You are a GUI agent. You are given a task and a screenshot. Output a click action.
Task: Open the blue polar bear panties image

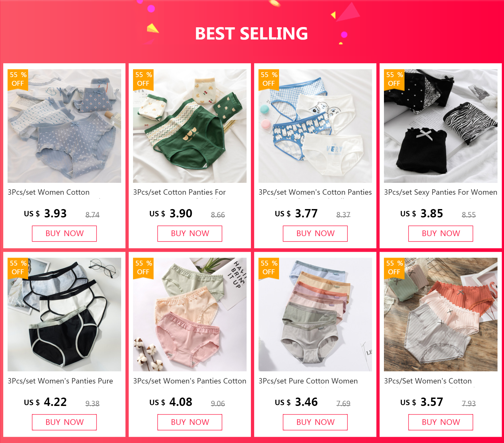click(x=315, y=126)
